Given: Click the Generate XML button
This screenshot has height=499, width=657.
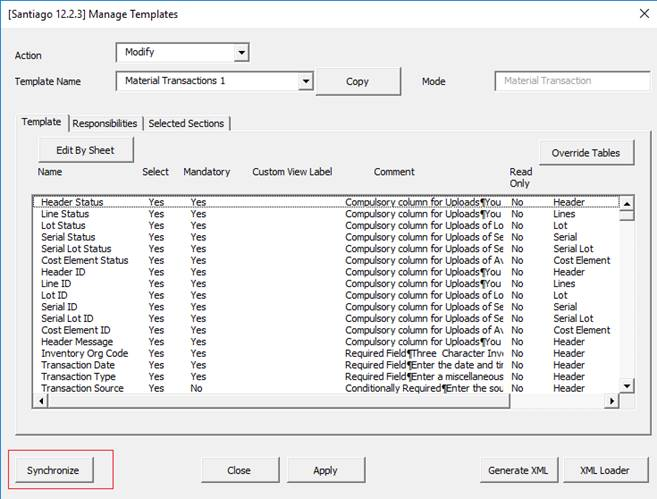Looking at the screenshot, I should [x=518, y=470].
